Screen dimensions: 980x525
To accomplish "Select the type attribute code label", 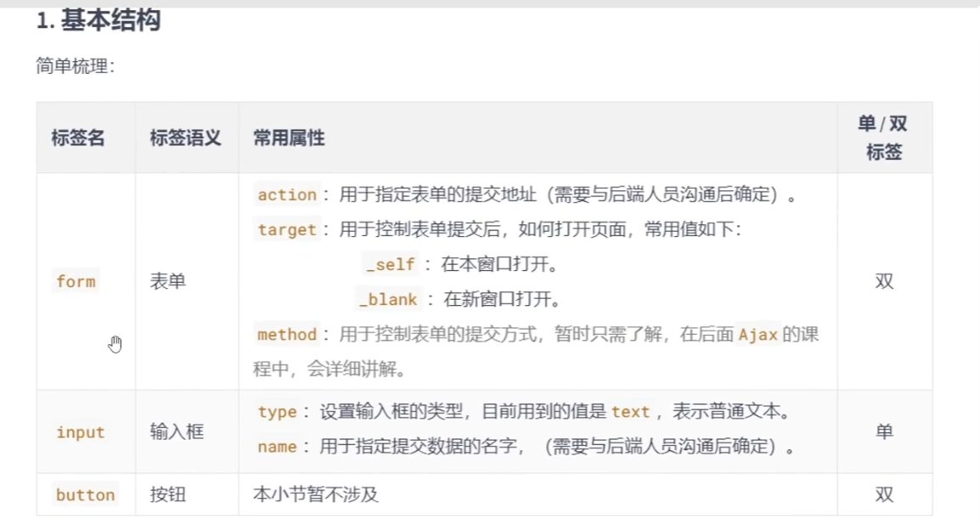I will [278, 411].
